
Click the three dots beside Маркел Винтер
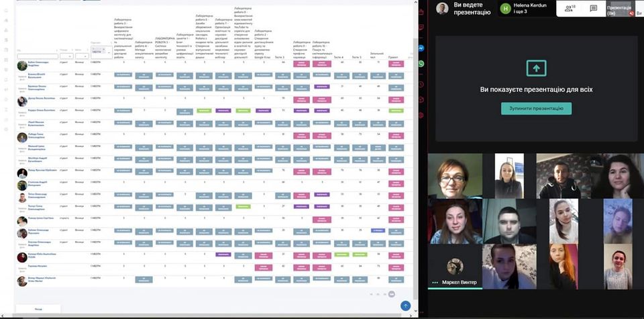point(435,282)
